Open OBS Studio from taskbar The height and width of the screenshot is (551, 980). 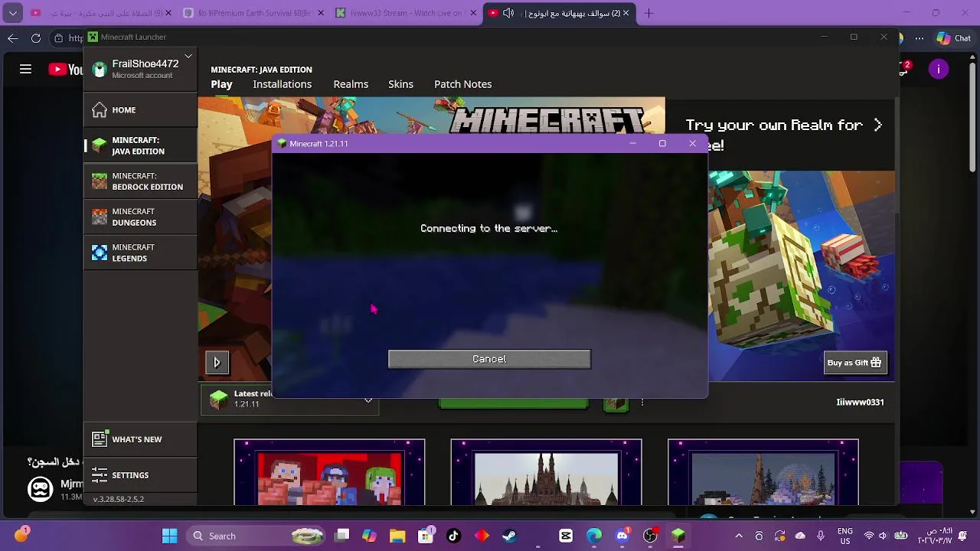click(650, 536)
